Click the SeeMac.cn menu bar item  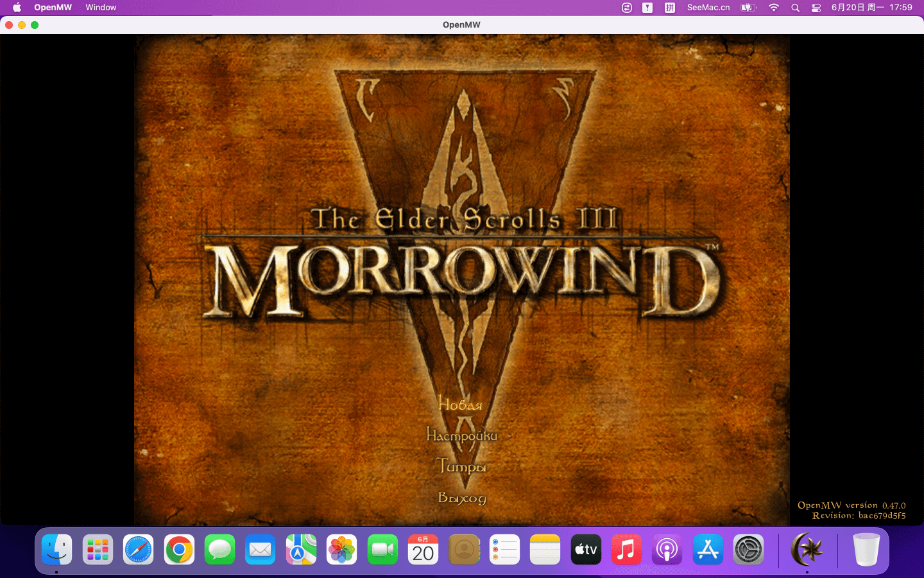708,8
